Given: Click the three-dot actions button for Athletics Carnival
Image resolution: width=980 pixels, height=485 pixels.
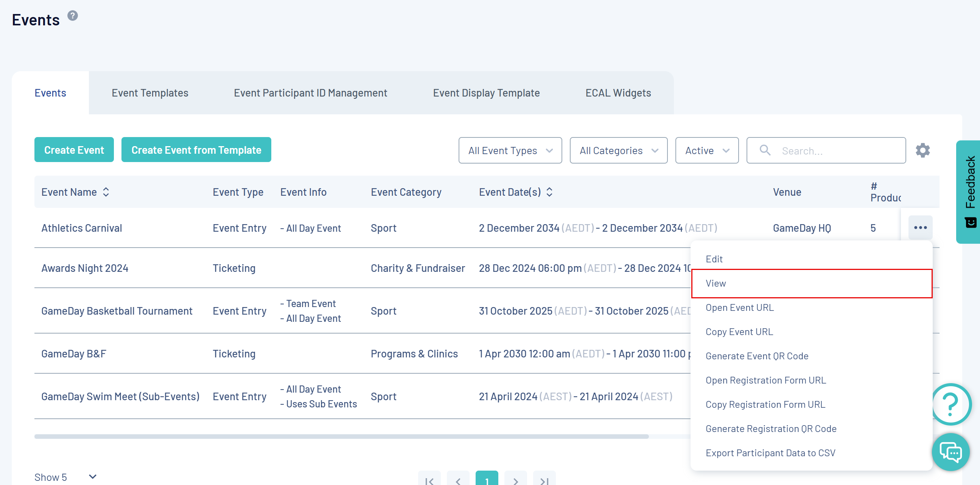Looking at the screenshot, I should pyautogui.click(x=920, y=228).
